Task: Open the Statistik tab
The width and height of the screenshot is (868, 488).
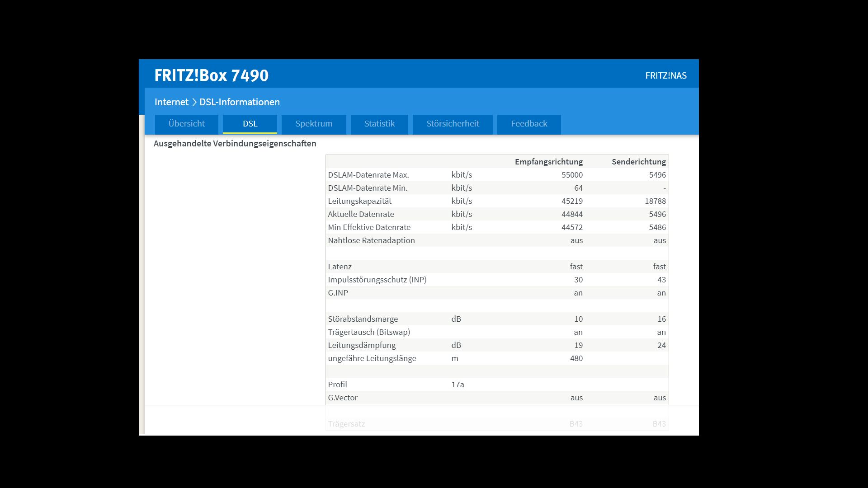Action: 379,124
